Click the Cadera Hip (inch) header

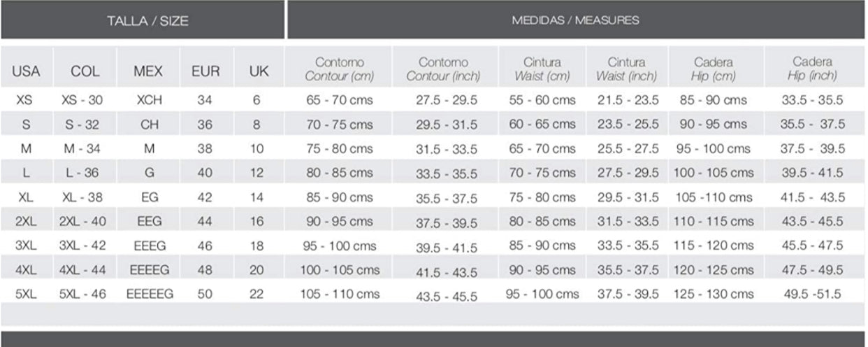tap(812, 69)
